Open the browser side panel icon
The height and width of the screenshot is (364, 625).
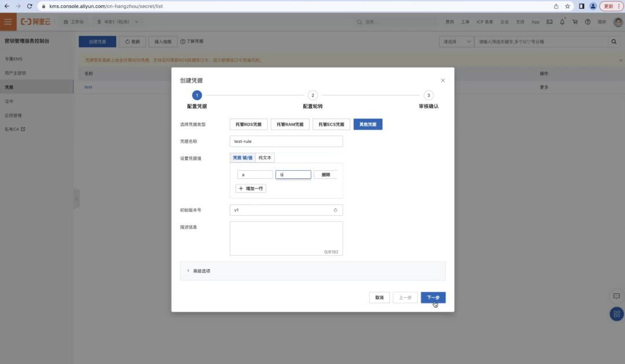pos(582,6)
